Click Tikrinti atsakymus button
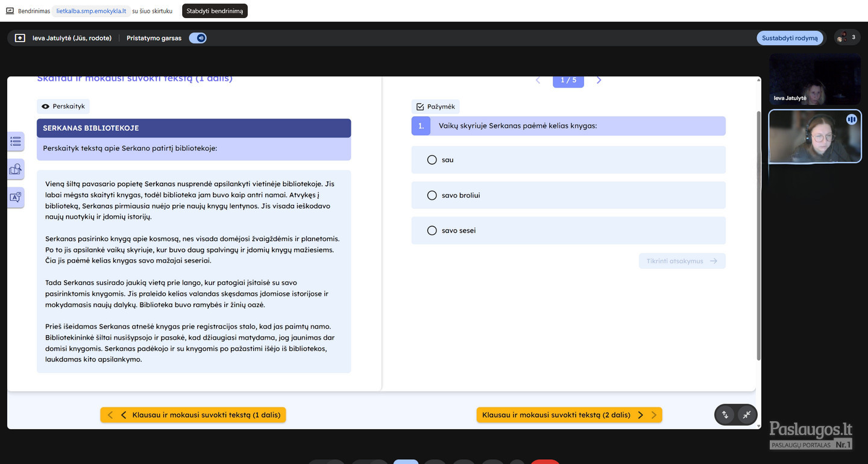The height and width of the screenshot is (464, 868). coord(682,261)
